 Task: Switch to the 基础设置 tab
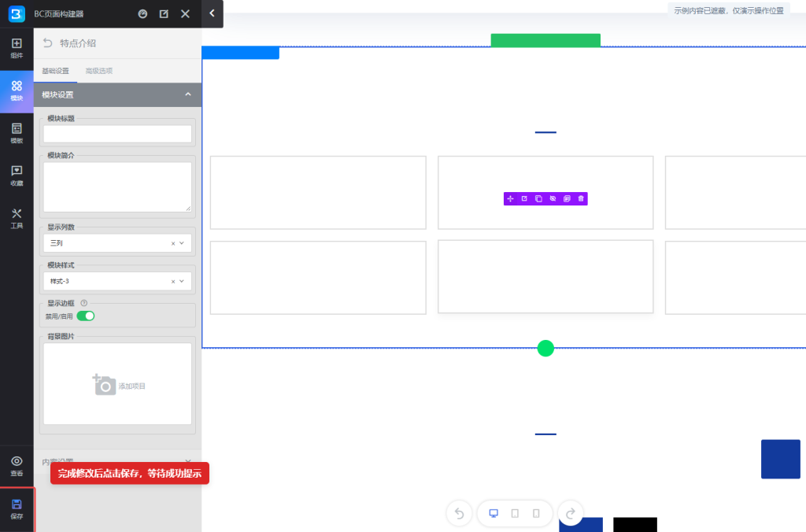(56, 71)
